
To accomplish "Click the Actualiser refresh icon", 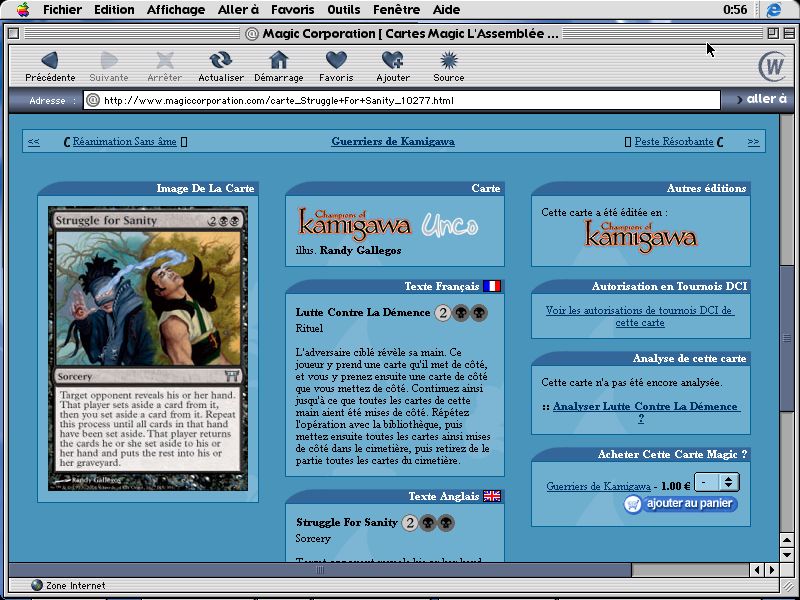I will tap(220, 61).
